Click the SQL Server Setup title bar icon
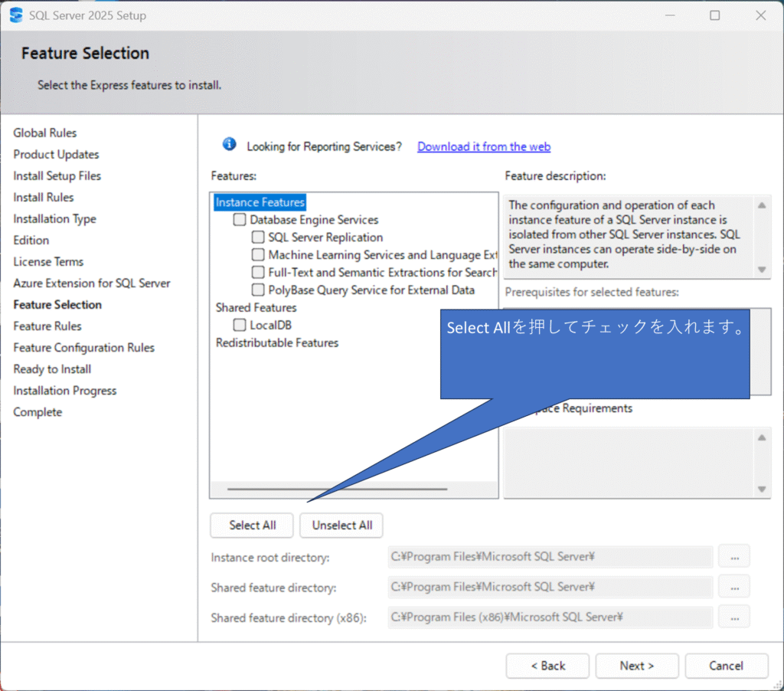 (x=16, y=15)
